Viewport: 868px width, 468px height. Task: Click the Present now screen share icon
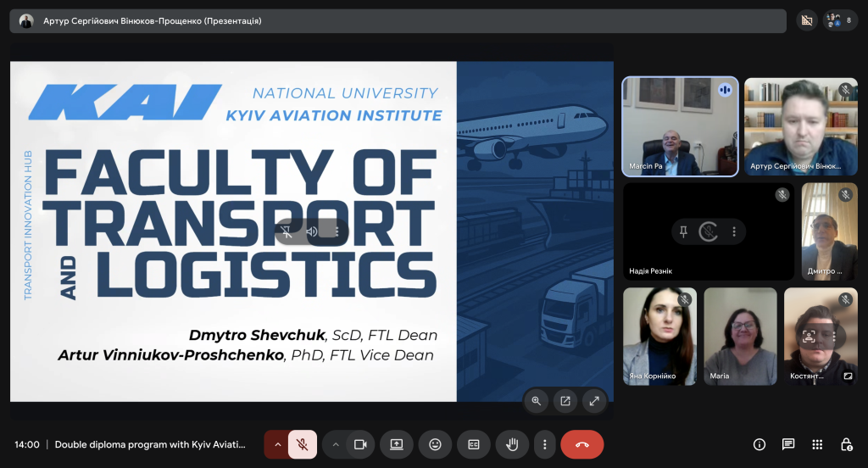click(x=396, y=444)
